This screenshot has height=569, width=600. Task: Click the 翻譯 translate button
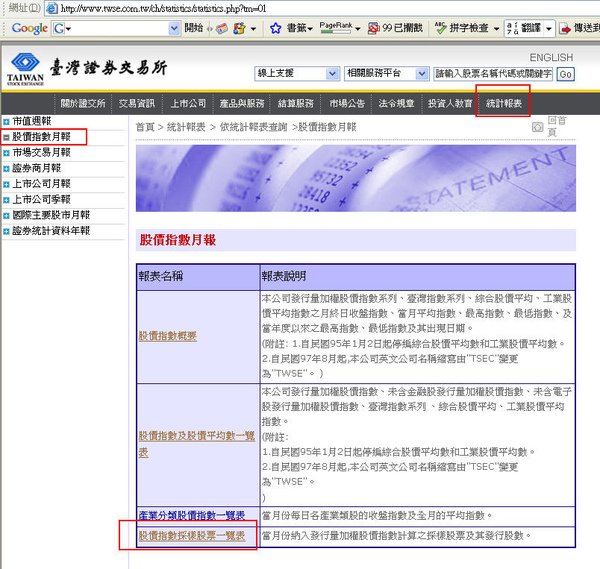[524, 28]
